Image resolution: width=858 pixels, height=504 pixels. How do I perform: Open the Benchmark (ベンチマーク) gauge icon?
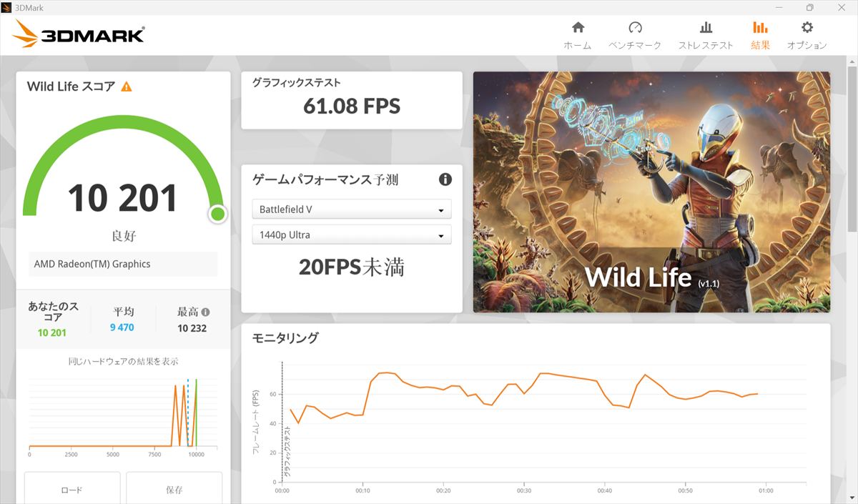pyautogui.click(x=635, y=28)
